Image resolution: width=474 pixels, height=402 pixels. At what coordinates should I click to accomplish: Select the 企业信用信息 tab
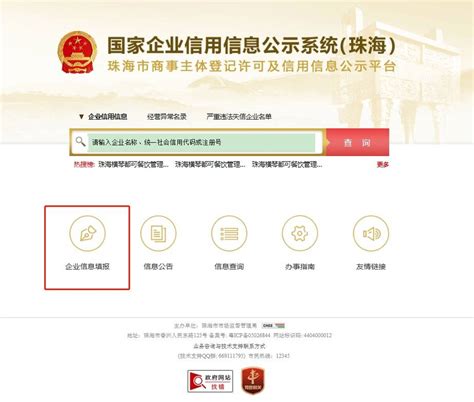[x=108, y=117]
